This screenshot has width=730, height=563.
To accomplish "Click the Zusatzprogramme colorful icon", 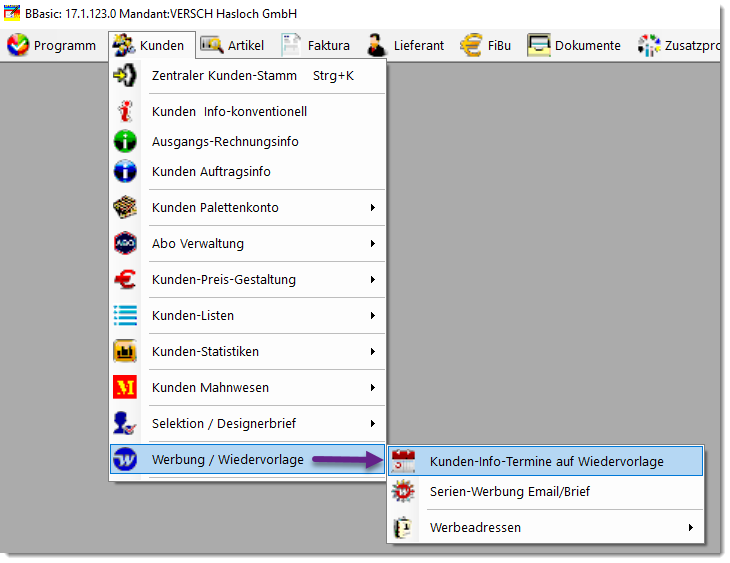I will point(649,45).
